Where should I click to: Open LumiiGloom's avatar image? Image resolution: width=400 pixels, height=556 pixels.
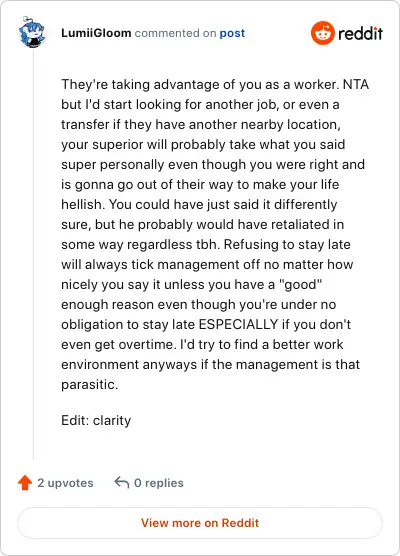pyautogui.click(x=32, y=32)
